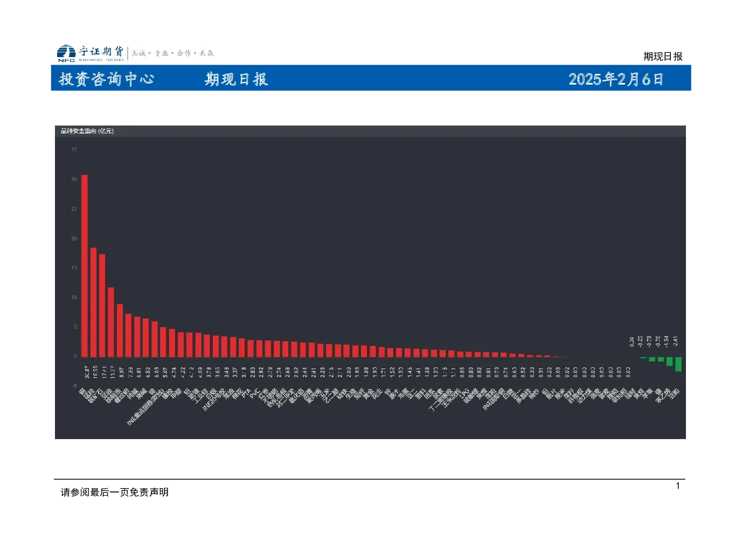756x535 pixels.
Task: Click the red bar valued 18.55
Action: click(93, 302)
